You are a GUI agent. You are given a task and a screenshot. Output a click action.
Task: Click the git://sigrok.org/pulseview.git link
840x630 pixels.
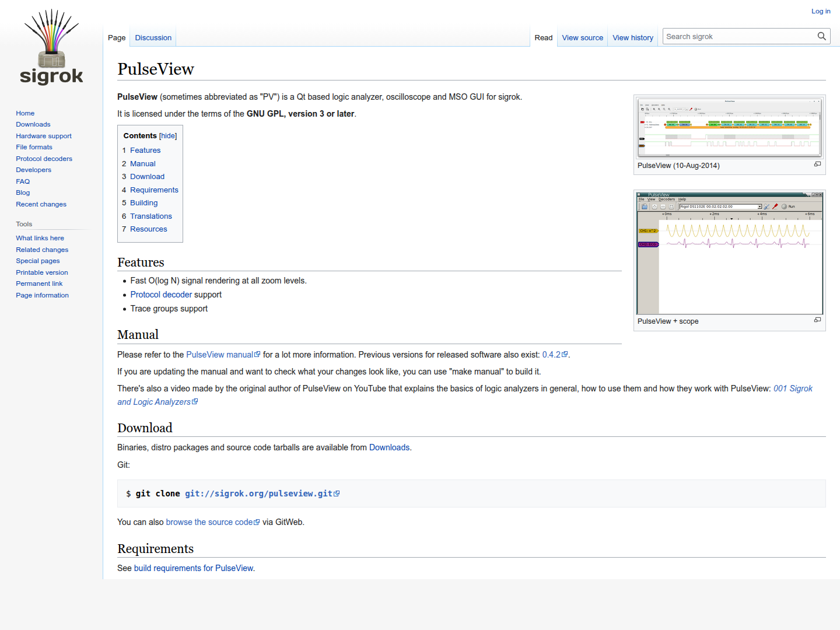(262, 494)
